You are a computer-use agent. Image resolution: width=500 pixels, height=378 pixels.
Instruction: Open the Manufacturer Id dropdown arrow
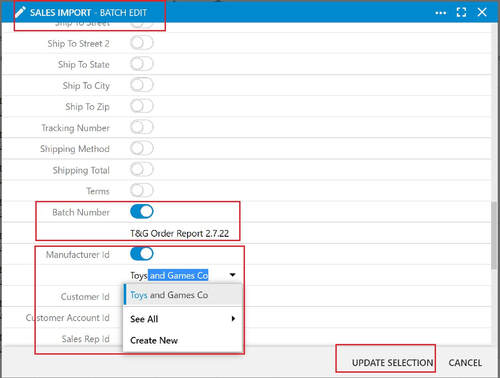coord(232,275)
